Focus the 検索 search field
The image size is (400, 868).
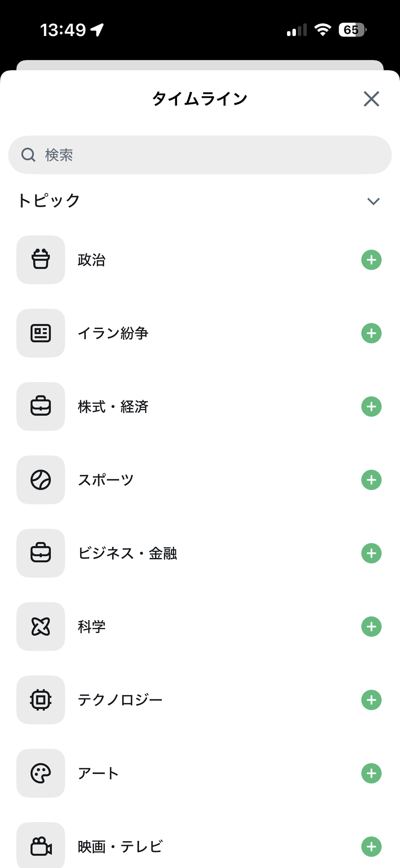point(200,155)
